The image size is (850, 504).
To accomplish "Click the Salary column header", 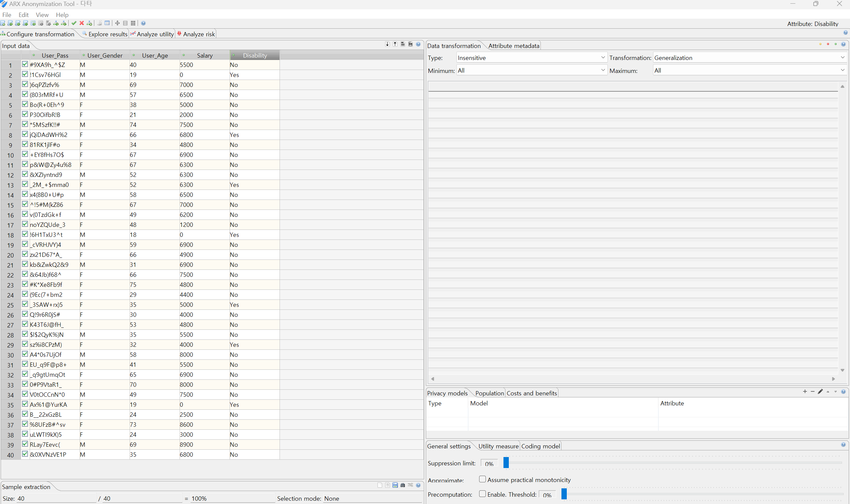I will click(x=205, y=55).
